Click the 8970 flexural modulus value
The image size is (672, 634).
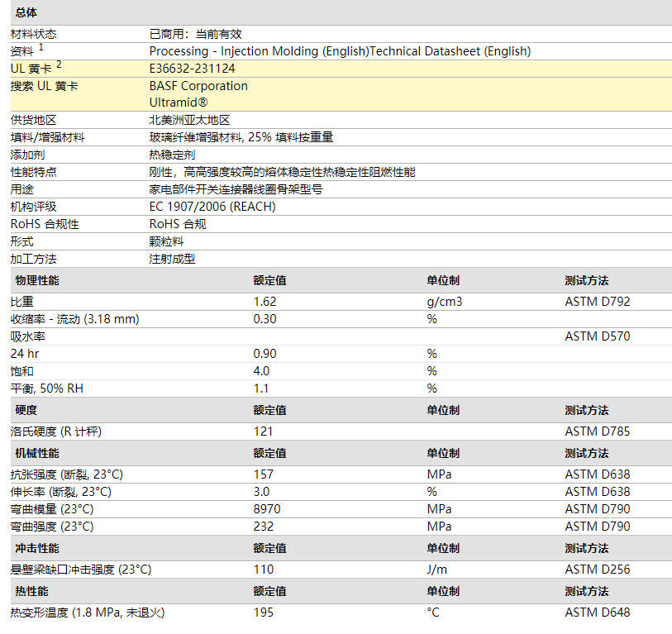(x=267, y=509)
